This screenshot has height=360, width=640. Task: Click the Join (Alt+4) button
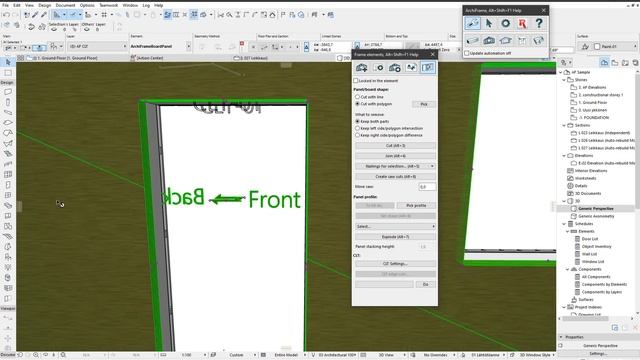(395, 156)
